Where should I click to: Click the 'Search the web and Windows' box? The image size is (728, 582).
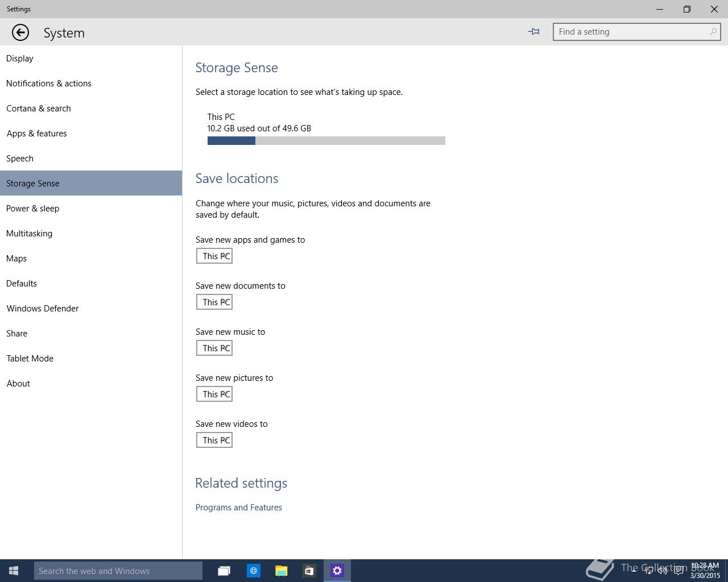pos(118,571)
